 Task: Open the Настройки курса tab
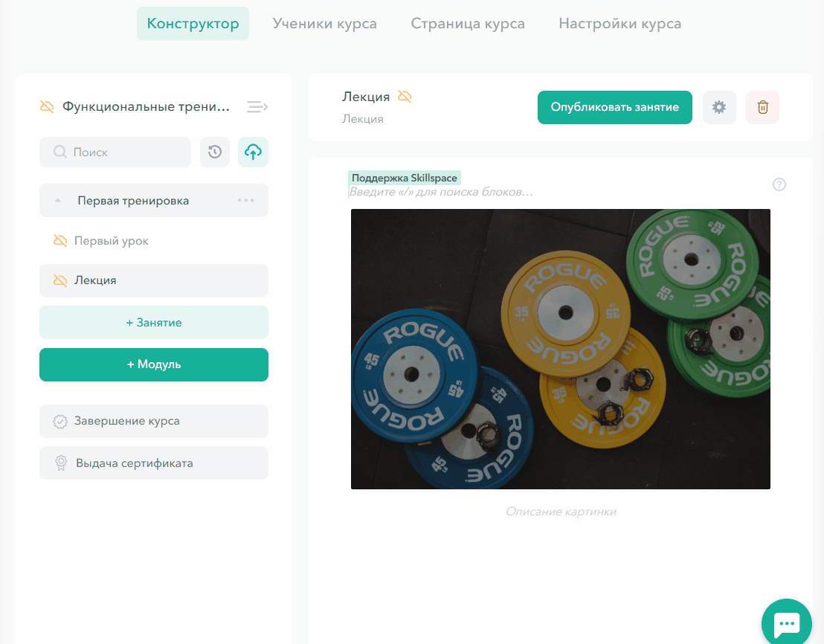(619, 24)
